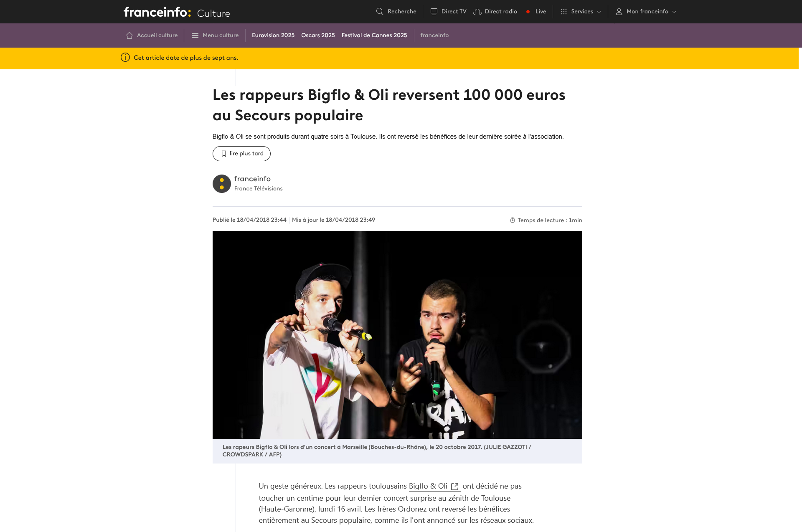This screenshot has height=532, width=802.
Task: Open Festival de Cannes 2025 link
Action: pos(374,35)
